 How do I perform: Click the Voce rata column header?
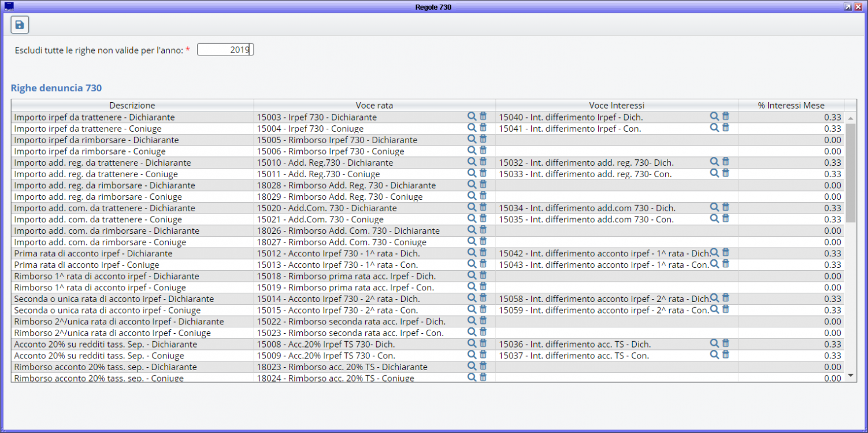374,106
